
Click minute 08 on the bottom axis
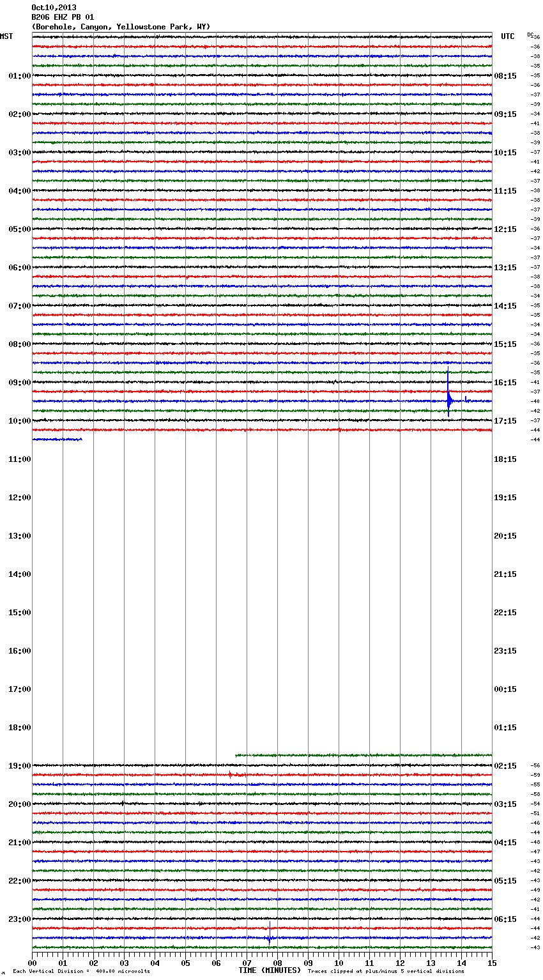[x=277, y=963]
